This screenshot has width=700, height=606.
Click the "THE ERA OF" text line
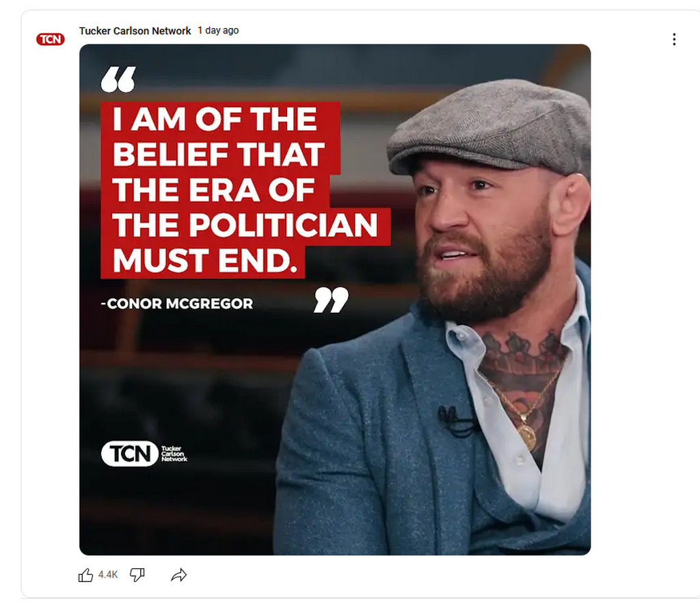coord(213,189)
